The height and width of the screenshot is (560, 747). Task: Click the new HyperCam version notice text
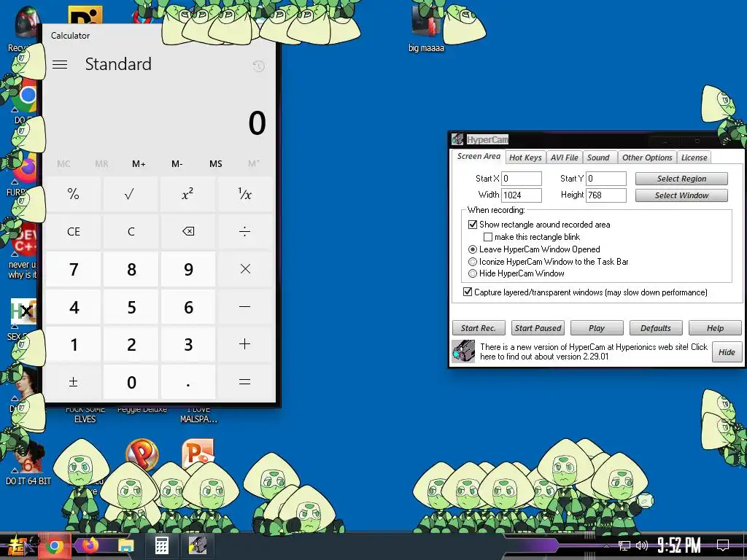[x=594, y=351]
